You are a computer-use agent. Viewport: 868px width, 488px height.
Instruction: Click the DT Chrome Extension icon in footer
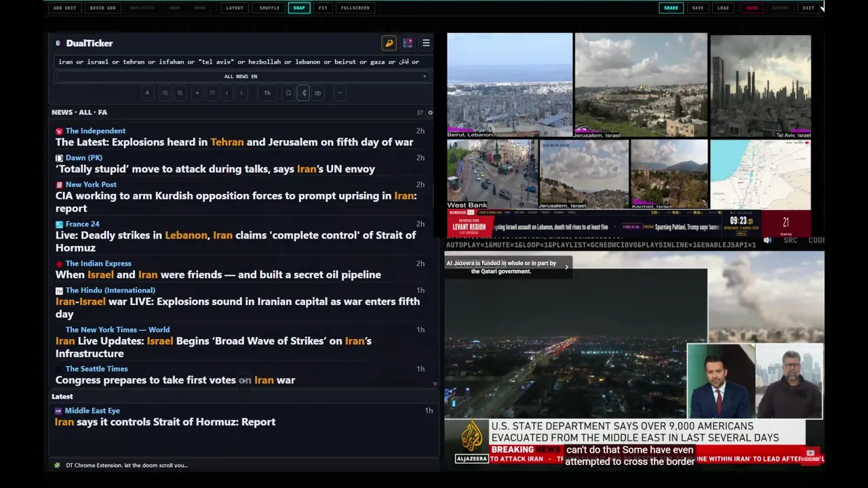58,466
